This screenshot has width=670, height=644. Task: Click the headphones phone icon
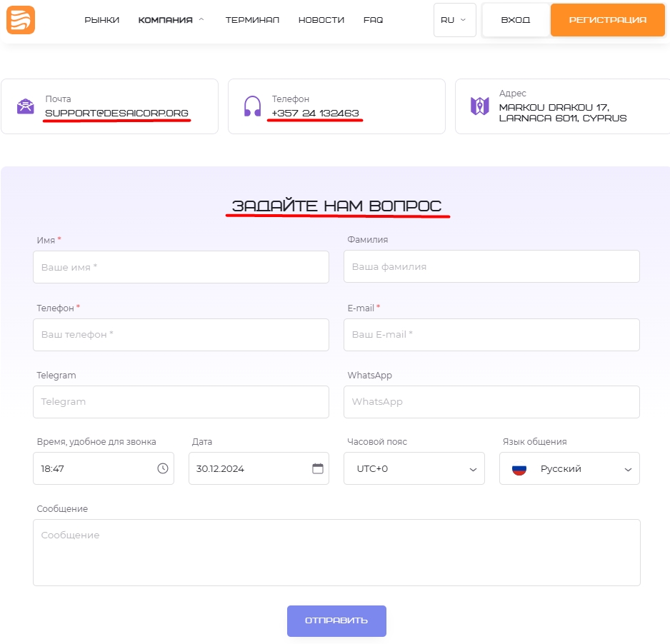pyautogui.click(x=253, y=106)
